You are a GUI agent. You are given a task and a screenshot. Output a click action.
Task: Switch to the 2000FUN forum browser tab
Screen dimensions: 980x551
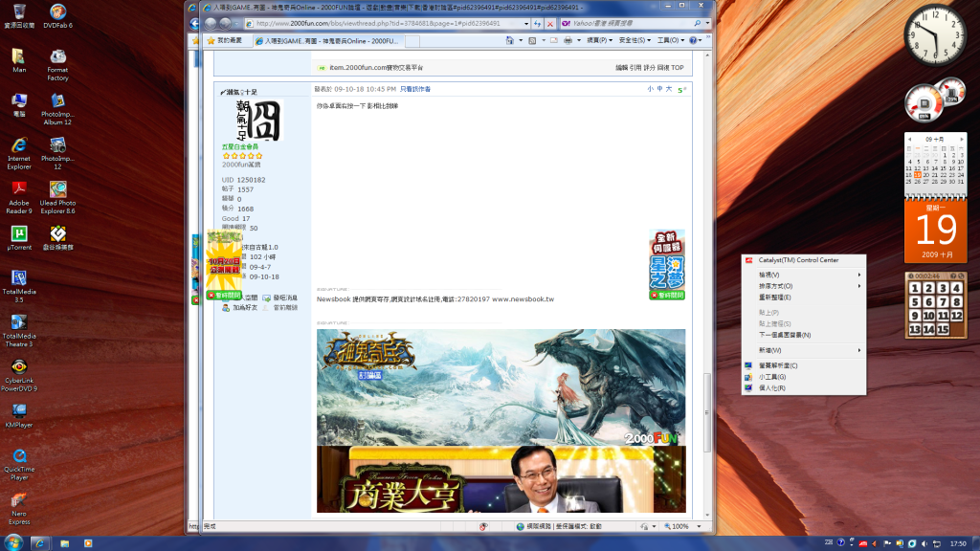tap(327, 40)
